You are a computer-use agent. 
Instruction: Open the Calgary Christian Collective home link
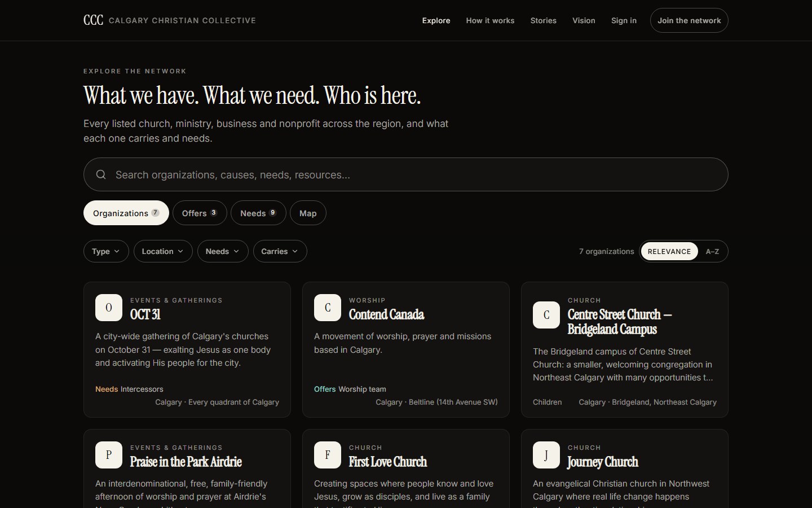170,20
